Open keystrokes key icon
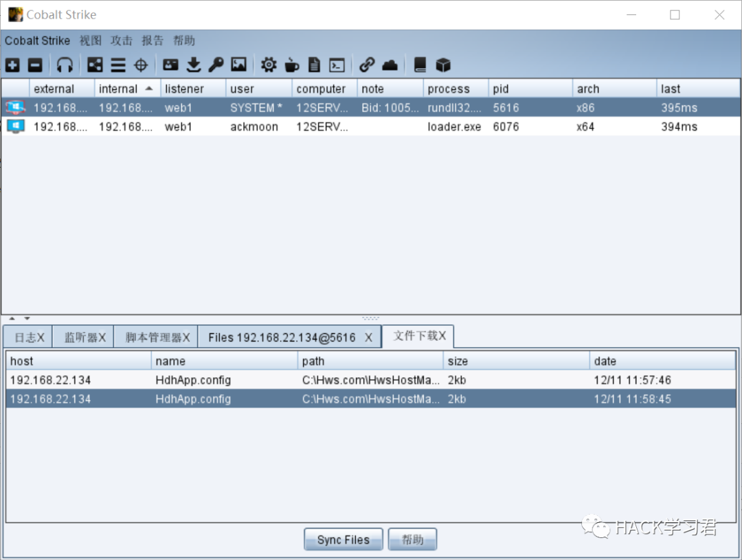Viewport: 742px width, 560px height. 216,65
